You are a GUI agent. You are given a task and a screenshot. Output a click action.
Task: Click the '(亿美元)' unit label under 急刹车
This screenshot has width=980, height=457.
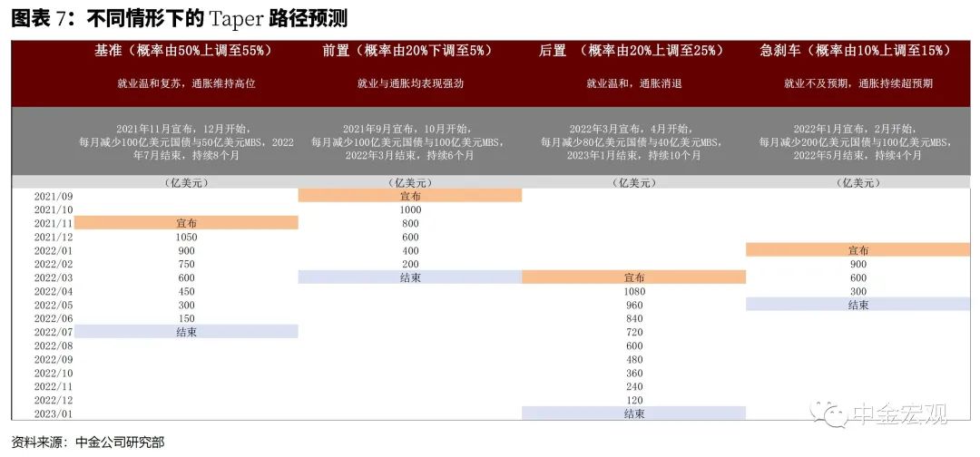pos(857,183)
